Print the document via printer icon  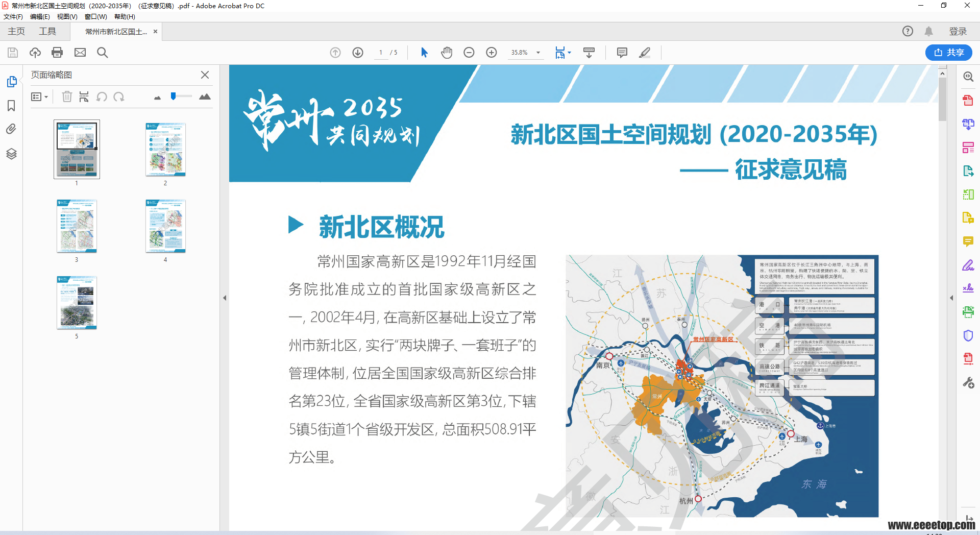coord(57,53)
